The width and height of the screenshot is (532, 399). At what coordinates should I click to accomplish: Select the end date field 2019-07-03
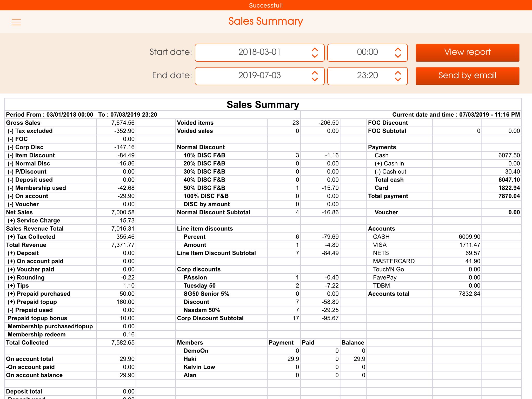[x=259, y=76]
